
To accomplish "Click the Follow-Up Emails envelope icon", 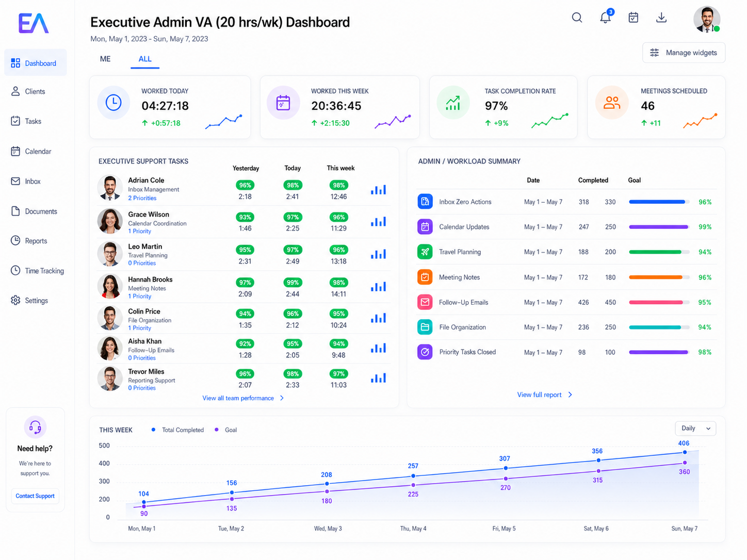I will coord(425,302).
